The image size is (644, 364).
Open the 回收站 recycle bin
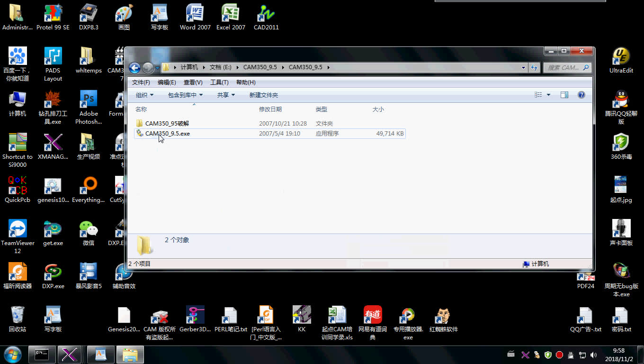point(18,319)
